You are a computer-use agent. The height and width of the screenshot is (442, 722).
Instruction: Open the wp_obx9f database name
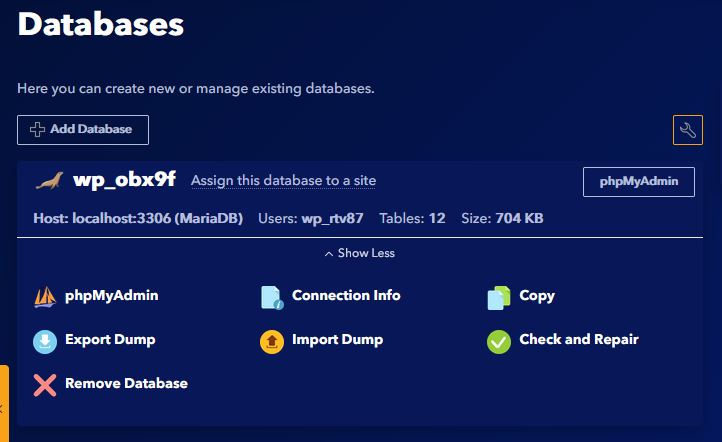pos(124,180)
